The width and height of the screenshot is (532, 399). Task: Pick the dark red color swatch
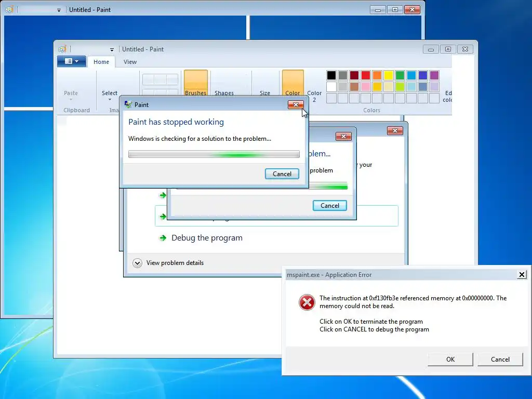354,75
